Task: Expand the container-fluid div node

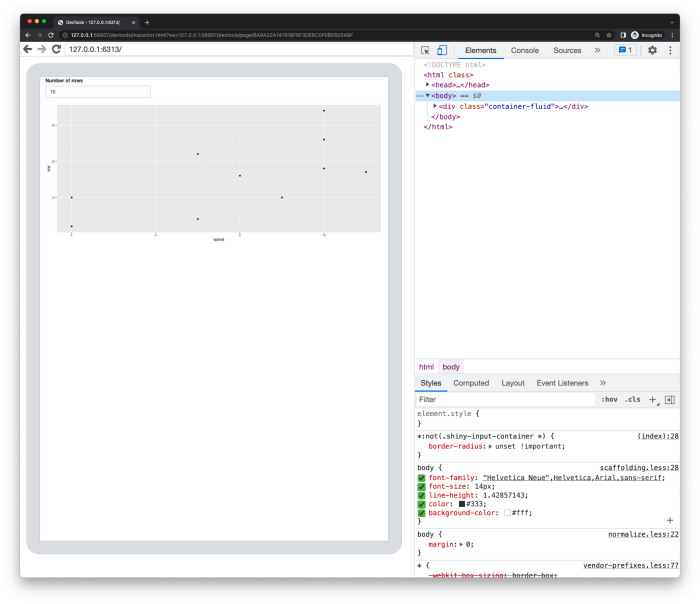Action: pyautogui.click(x=435, y=106)
